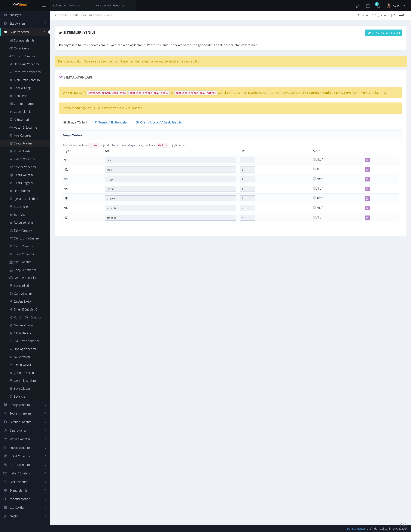Image resolution: width=411 pixels, height=532 pixels.
Task: Click the Anasayfa home icon in sidebar
Action: [x=5, y=15]
